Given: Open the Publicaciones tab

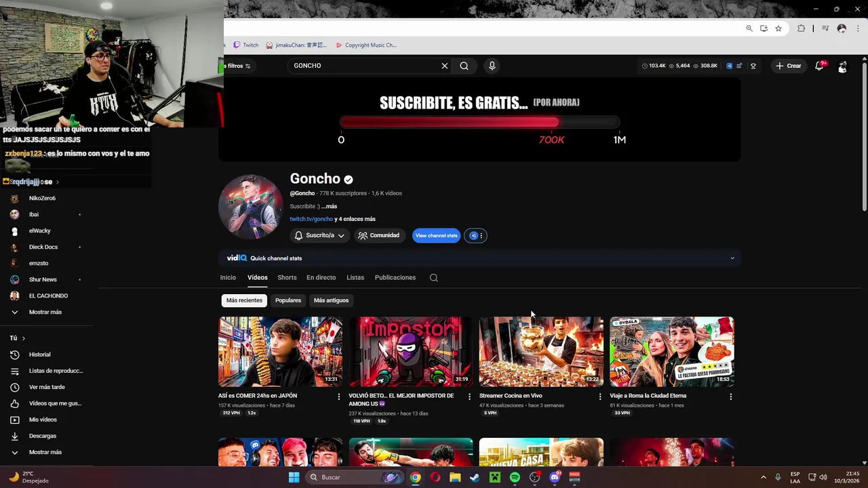Looking at the screenshot, I should point(395,277).
